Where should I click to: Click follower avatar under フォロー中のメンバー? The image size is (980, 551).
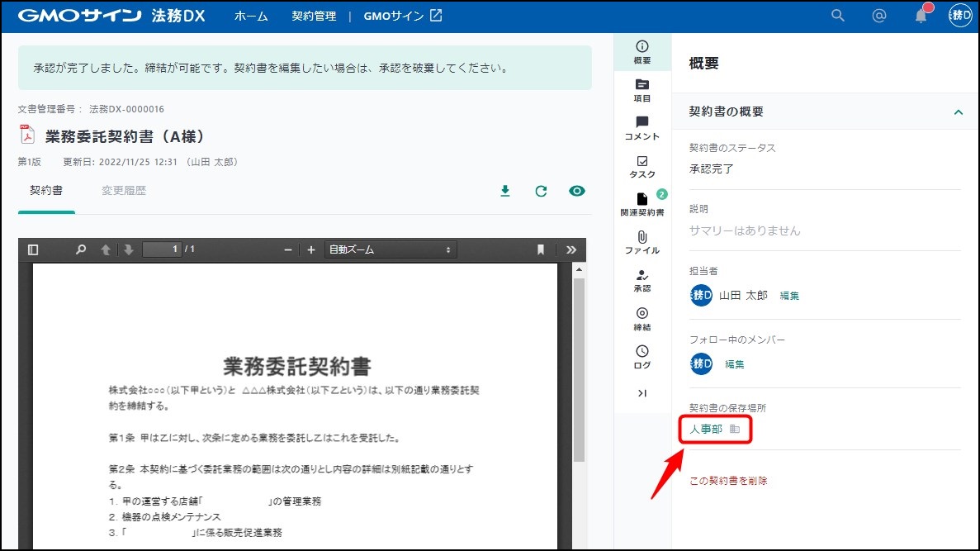[x=701, y=363]
